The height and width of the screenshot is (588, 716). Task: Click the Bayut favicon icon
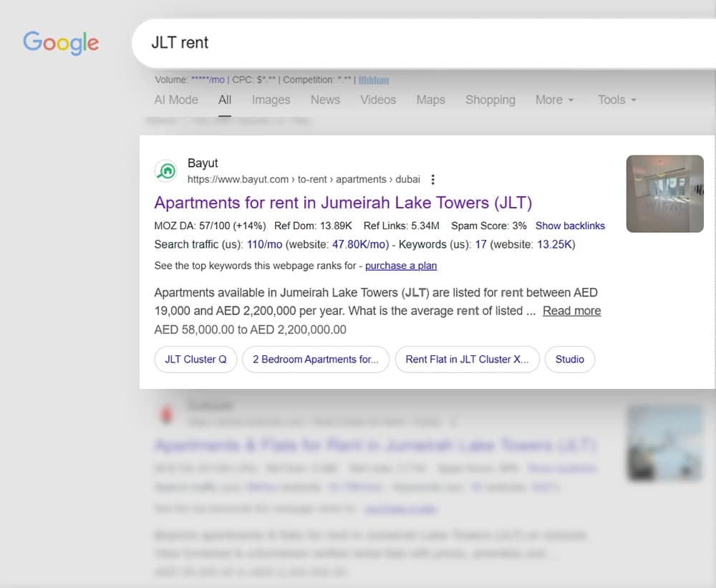point(166,171)
